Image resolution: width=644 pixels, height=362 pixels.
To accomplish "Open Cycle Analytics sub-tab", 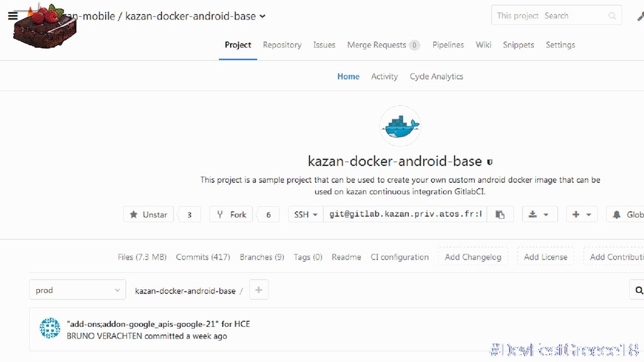I will coord(436,76).
